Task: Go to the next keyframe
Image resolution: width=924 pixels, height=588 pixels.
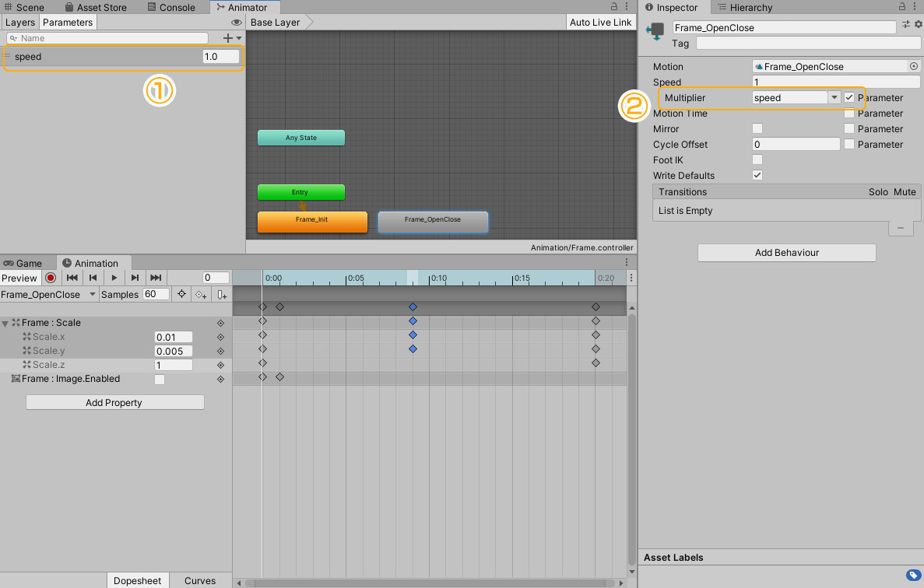Action: [x=135, y=278]
